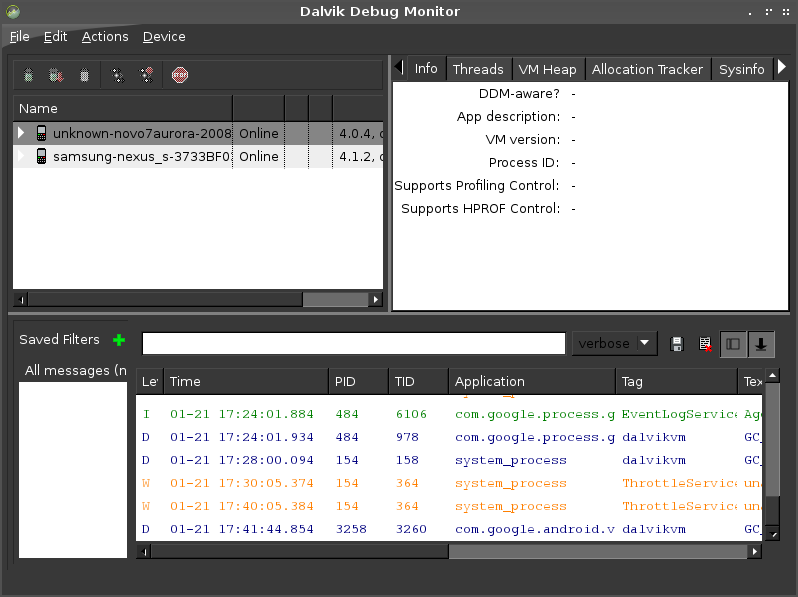
Task: Switch to the Sysinfo tab
Action: 742,69
